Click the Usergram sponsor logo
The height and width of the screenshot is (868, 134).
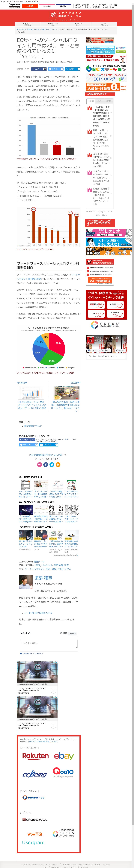[x=33, y=842]
